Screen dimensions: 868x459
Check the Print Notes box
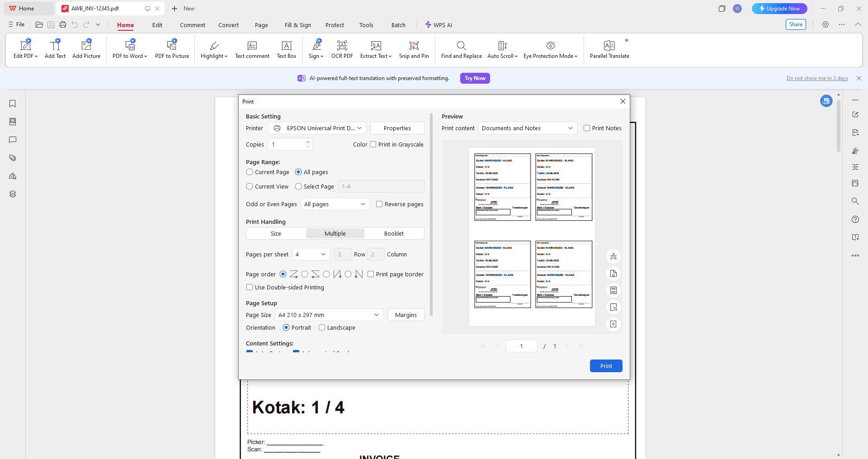pyautogui.click(x=586, y=128)
